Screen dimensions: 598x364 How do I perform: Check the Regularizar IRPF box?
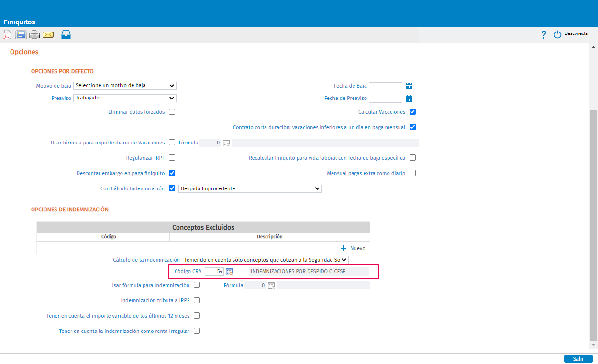(172, 158)
